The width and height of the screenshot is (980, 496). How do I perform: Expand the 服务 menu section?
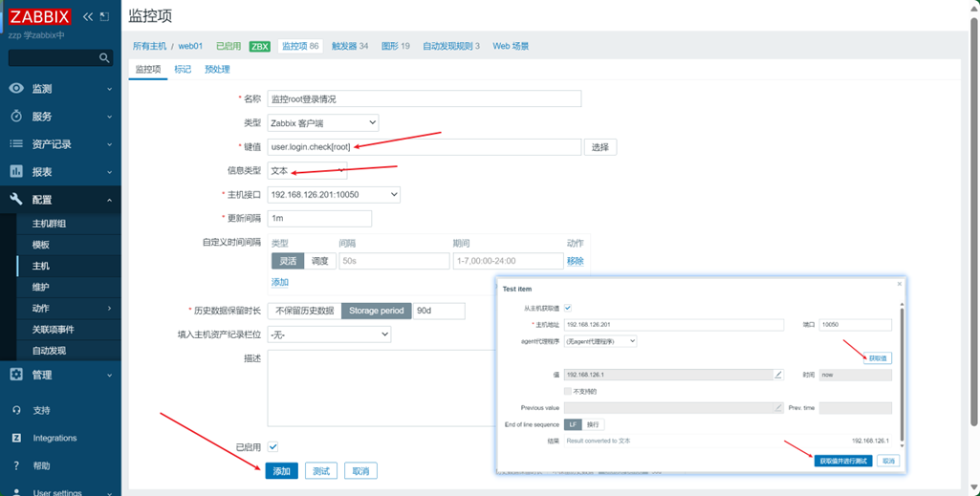pyautogui.click(x=60, y=117)
